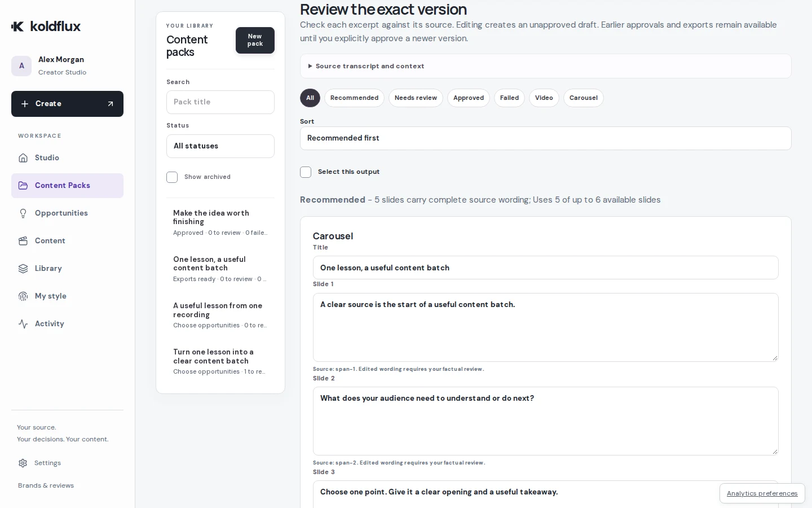Filter outputs by Recommended
The height and width of the screenshot is (508, 812).
(x=354, y=98)
